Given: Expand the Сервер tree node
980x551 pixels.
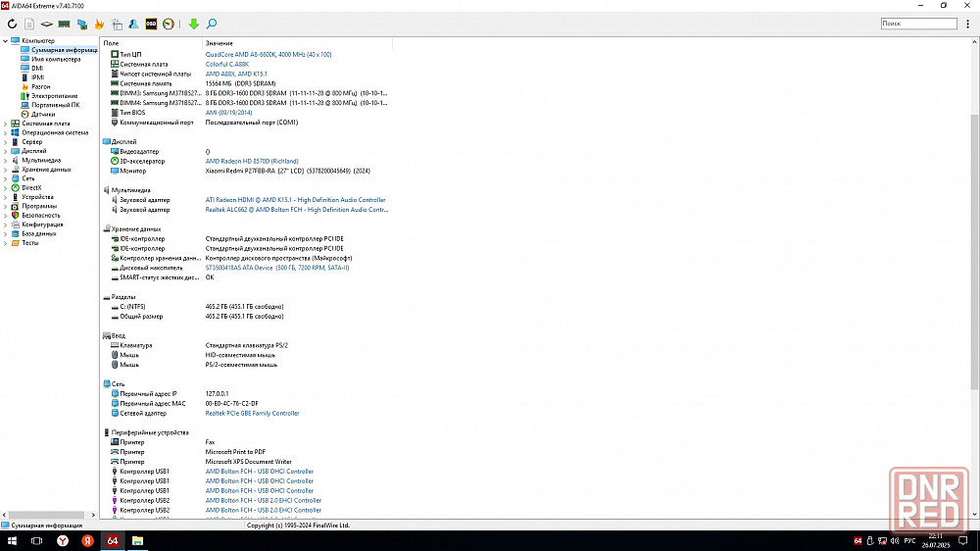Looking at the screenshot, I should [x=6, y=142].
